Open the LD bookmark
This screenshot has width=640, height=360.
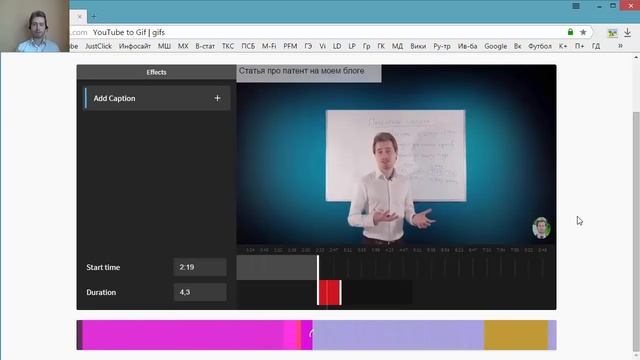click(x=337, y=46)
